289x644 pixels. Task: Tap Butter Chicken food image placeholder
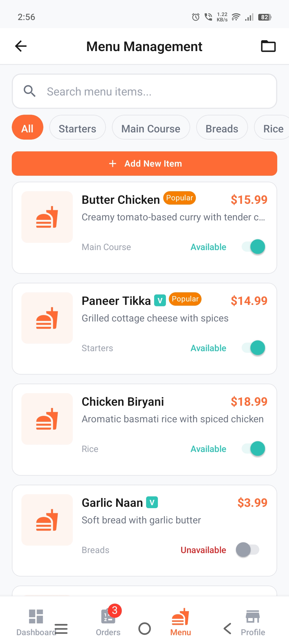tap(47, 217)
